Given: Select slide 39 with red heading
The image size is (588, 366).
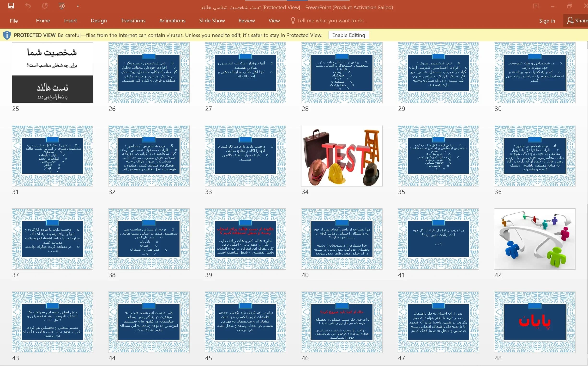Looking at the screenshot, I should pos(245,239).
